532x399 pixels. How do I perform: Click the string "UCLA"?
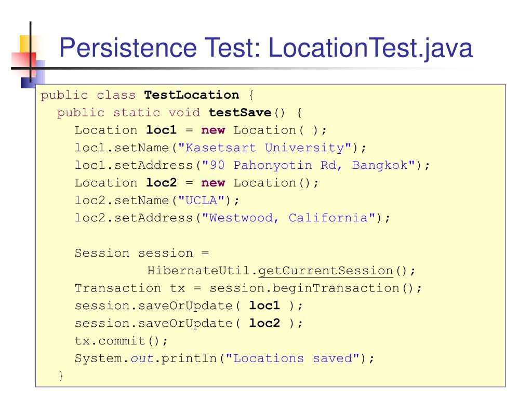tap(201, 200)
